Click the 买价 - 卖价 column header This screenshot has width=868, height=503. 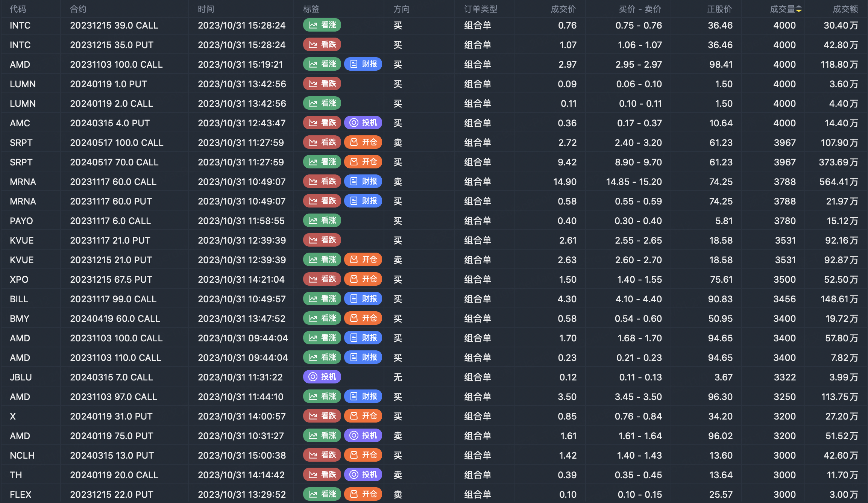click(x=640, y=9)
